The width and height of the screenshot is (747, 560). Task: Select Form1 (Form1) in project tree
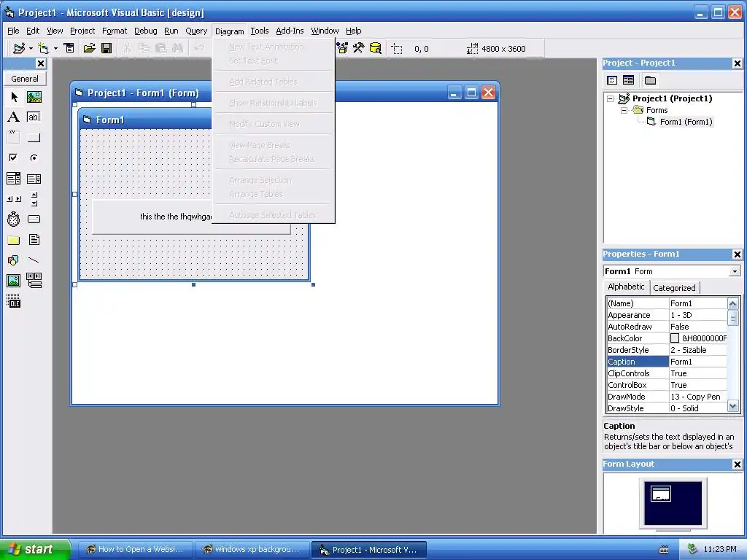point(686,122)
